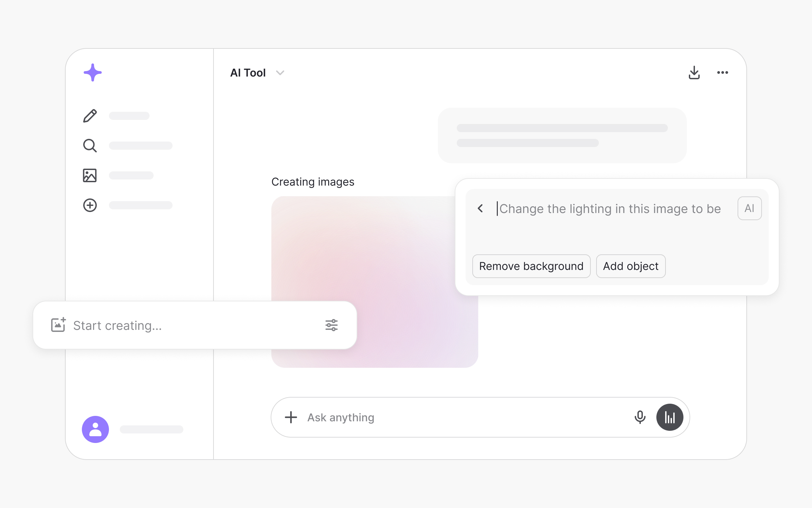Open the sliders settings icon in create bar
Screen dimensions: 812x508
tap(331, 325)
